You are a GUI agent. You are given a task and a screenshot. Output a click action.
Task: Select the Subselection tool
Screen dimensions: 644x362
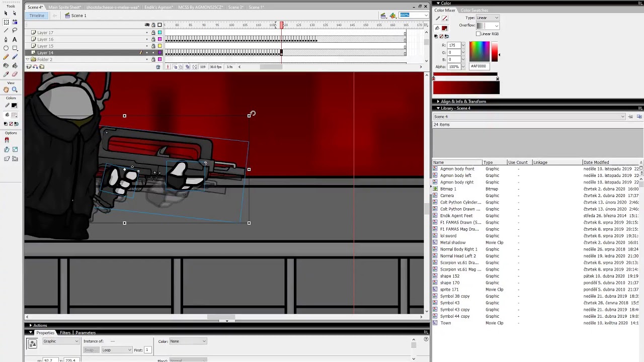pyautogui.click(x=15, y=14)
